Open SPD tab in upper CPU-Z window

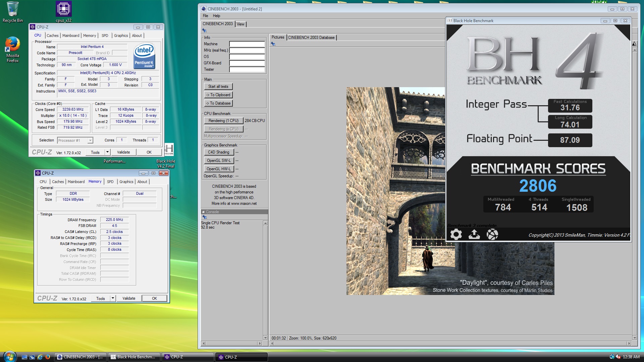pyautogui.click(x=105, y=36)
